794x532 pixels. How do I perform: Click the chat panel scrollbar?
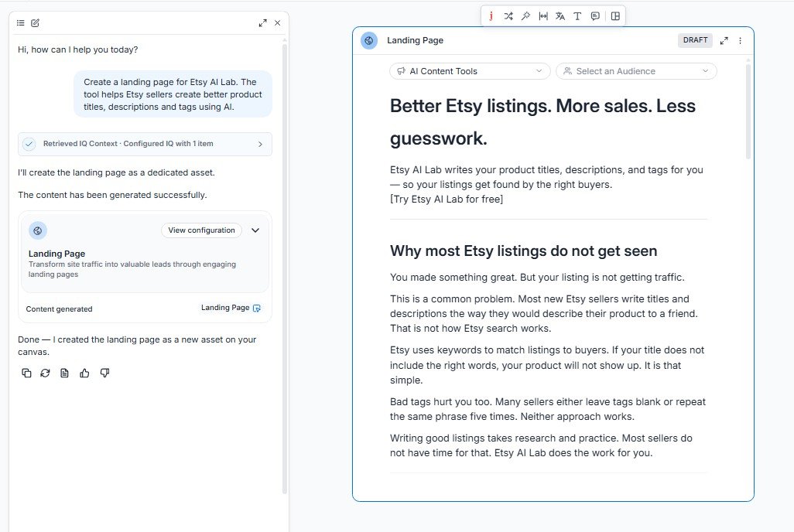coord(285,268)
